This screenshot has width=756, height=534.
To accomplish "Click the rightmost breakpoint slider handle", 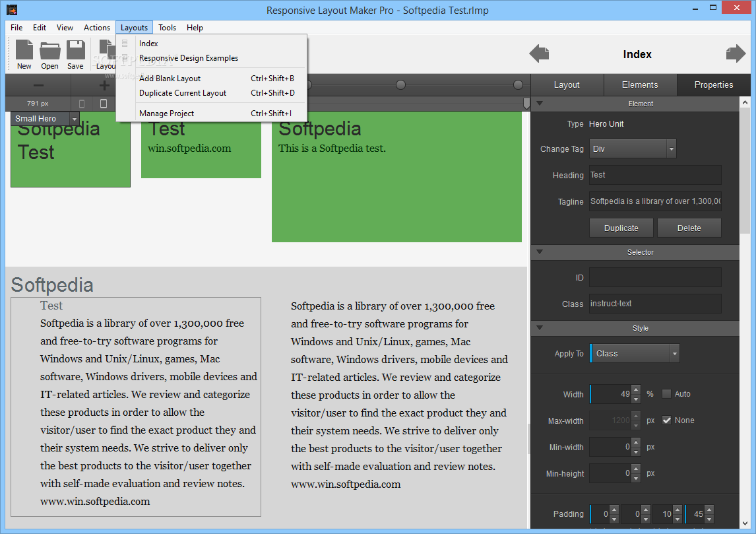I will point(518,85).
